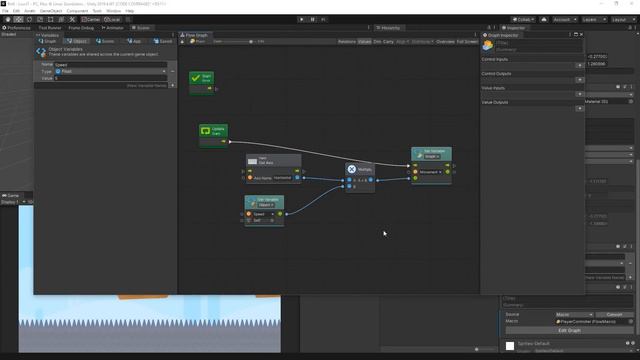Toggle the Relations button in graph toolbar
Screen dimensions: 640x360
pyautogui.click(x=347, y=42)
